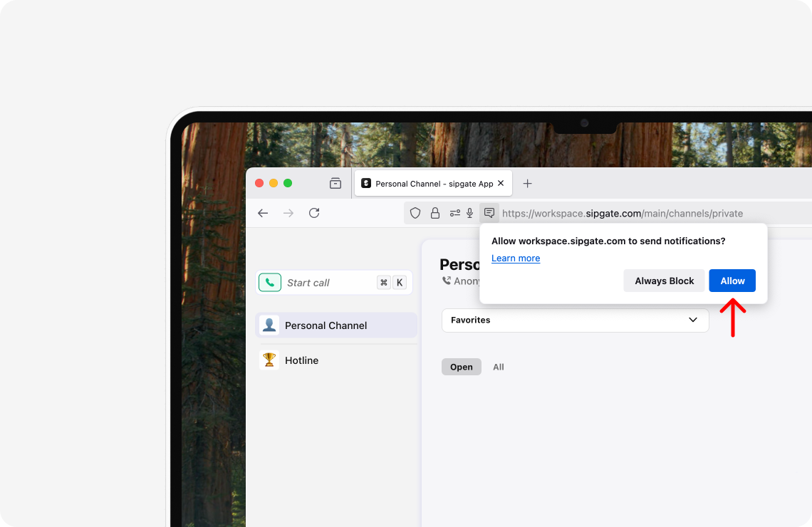Close the Personal Channel - sipgate App tab

(501, 183)
